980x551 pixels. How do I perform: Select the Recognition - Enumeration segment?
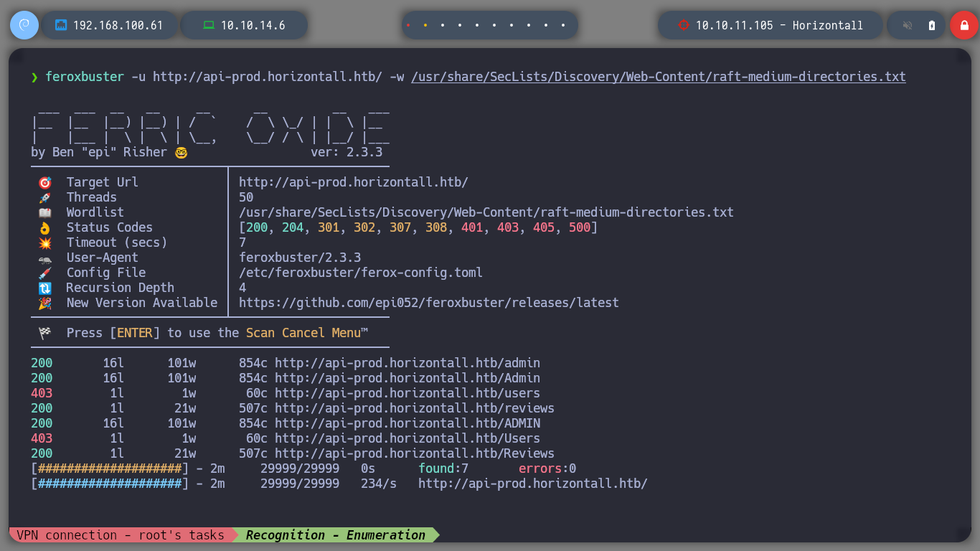(336, 535)
